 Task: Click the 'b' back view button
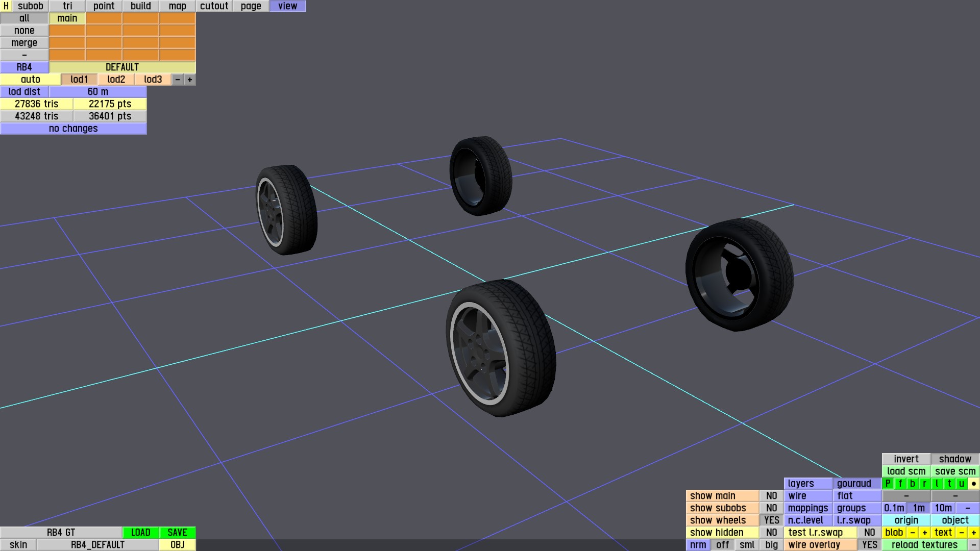pyautogui.click(x=912, y=484)
